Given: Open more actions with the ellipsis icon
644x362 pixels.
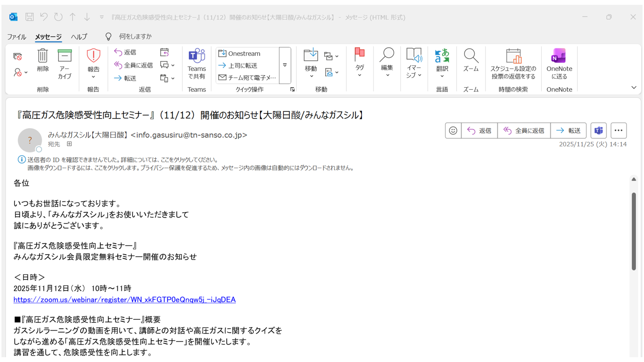Looking at the screenshot, I should pyautogui.click(x=618, y=130).
